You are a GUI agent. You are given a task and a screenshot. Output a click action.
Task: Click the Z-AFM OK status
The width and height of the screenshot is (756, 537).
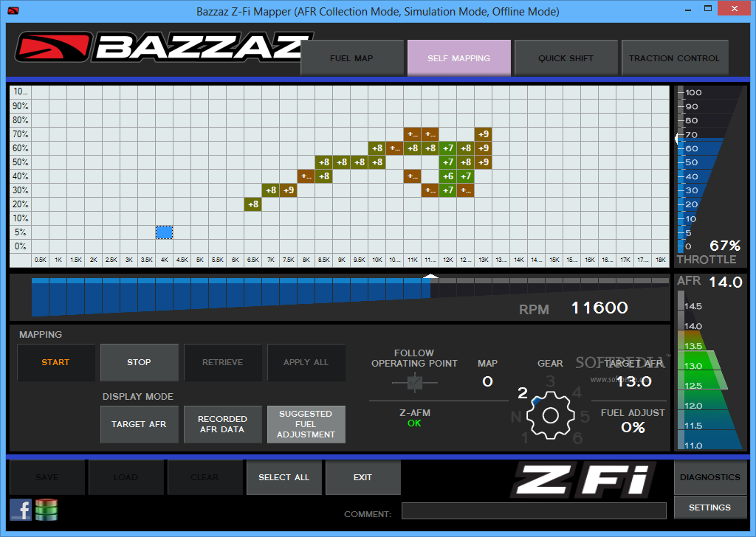click(414, 423)
